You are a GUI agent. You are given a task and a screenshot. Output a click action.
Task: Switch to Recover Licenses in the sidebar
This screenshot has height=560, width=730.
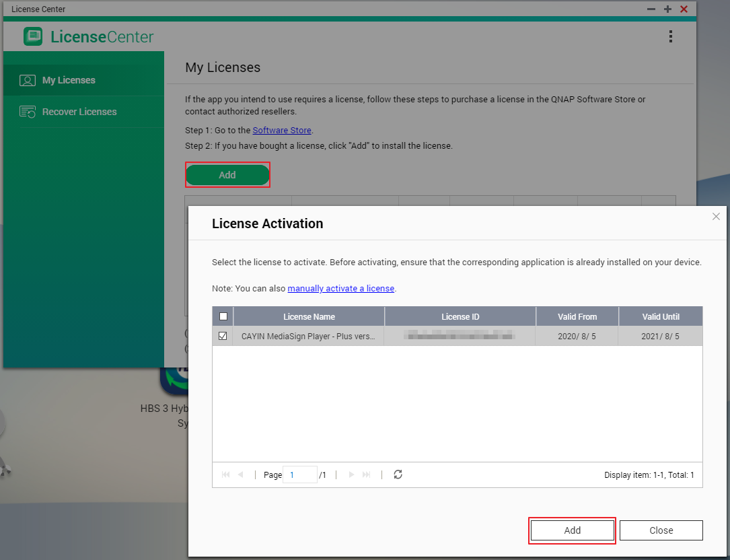point(79,112)
